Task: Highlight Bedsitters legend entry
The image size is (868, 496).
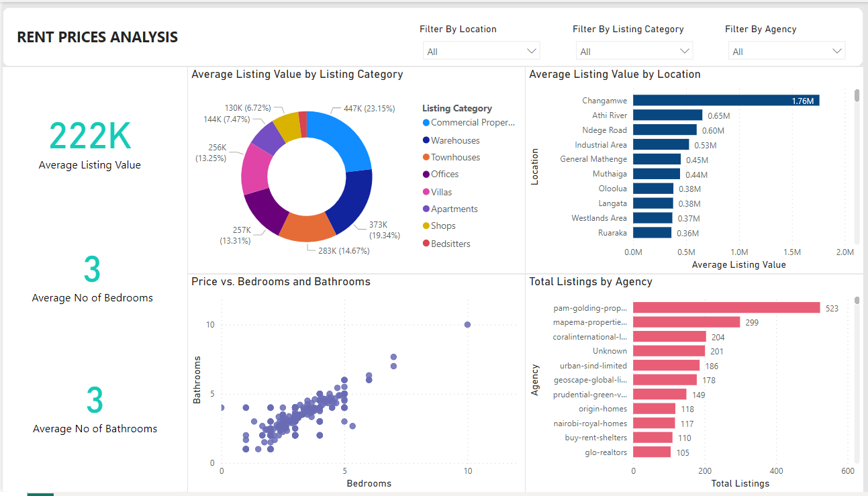Action: (x=451, y=243)
